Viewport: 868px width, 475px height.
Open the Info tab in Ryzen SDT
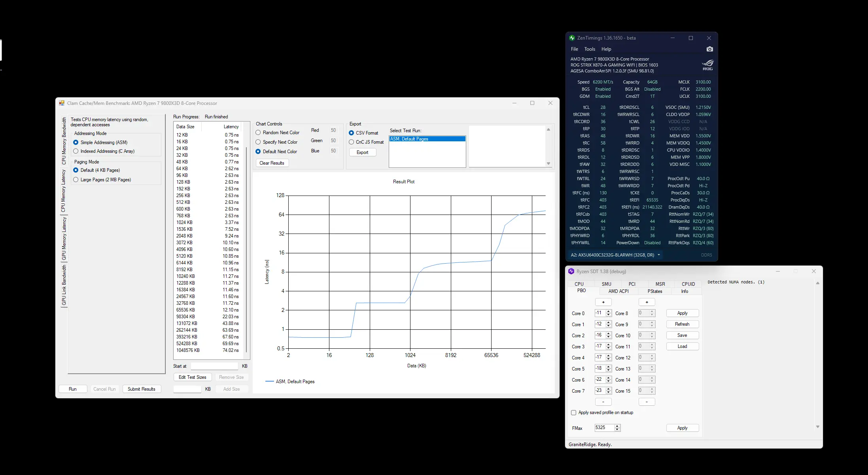[x=685, y=291]
